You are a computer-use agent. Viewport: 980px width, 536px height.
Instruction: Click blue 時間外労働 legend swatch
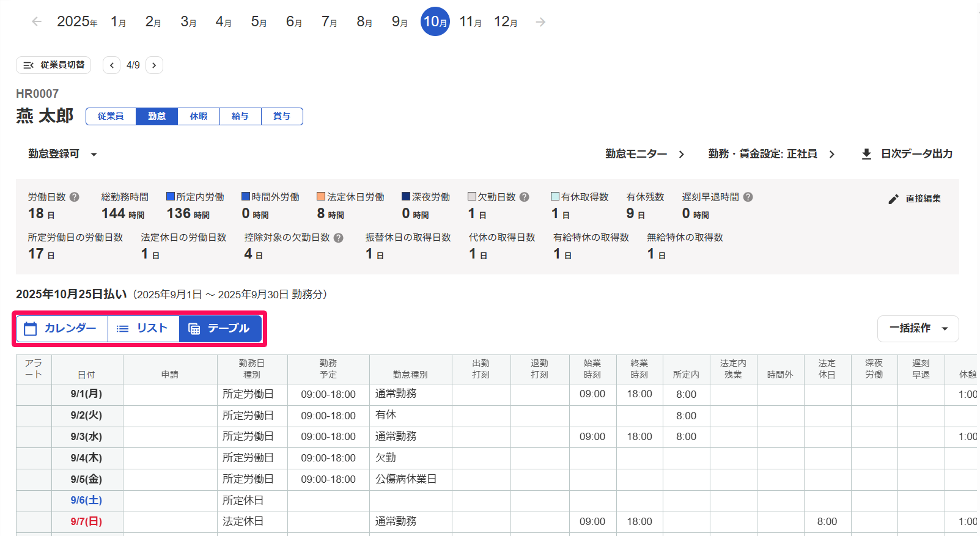246,196
